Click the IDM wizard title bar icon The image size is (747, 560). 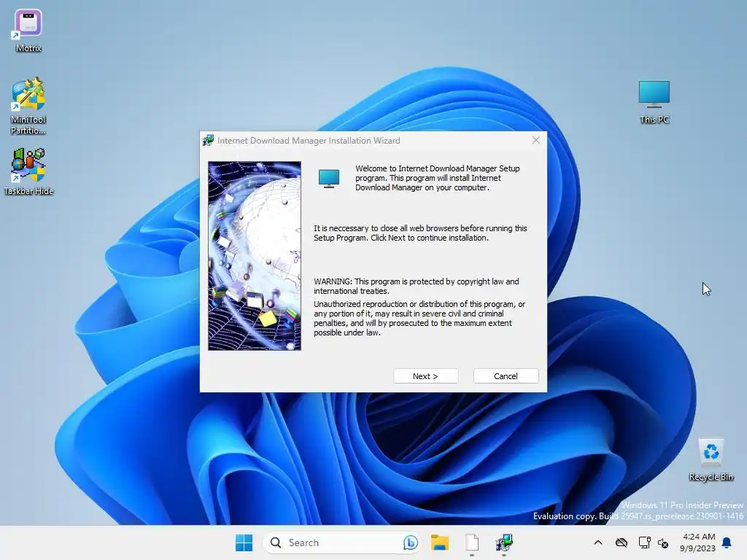click(208, 141)
